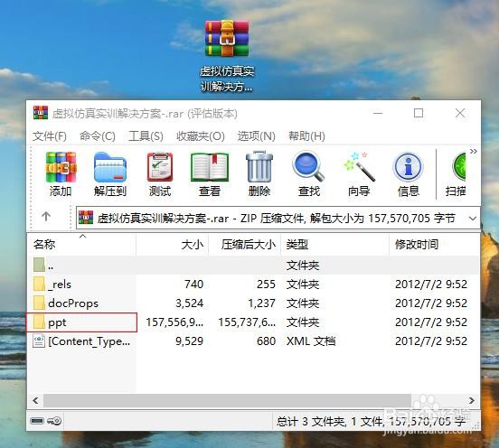Click the key icon in status bar

click(54, 421)
